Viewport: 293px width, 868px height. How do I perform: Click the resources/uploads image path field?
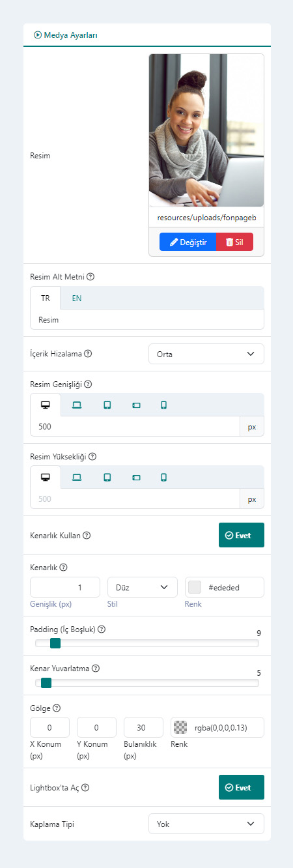(x=206, y=217)
